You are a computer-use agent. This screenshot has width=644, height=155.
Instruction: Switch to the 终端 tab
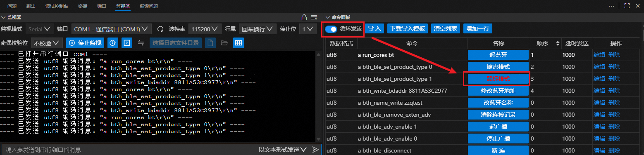point(83,6)
